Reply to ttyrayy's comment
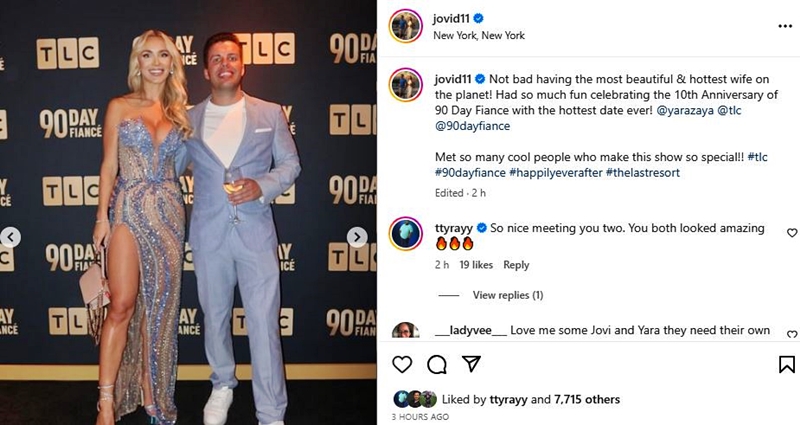 [516, 265]
